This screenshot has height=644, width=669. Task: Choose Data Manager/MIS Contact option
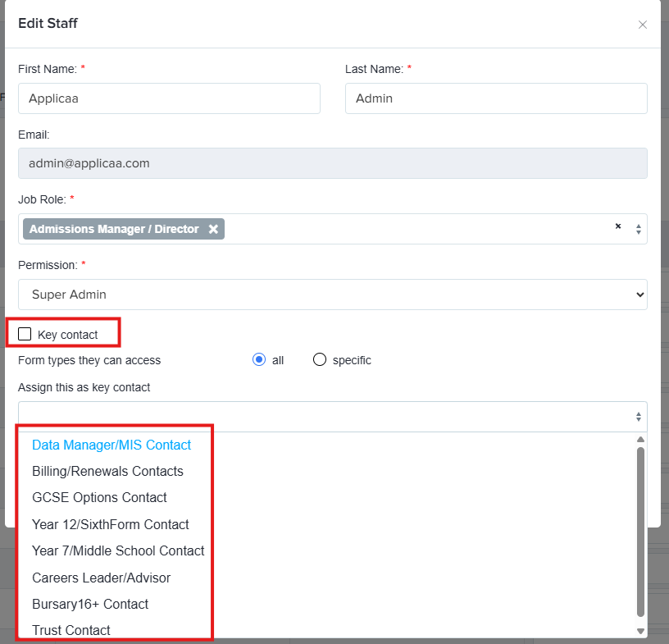pyautogui.click(x=111, y=445)
